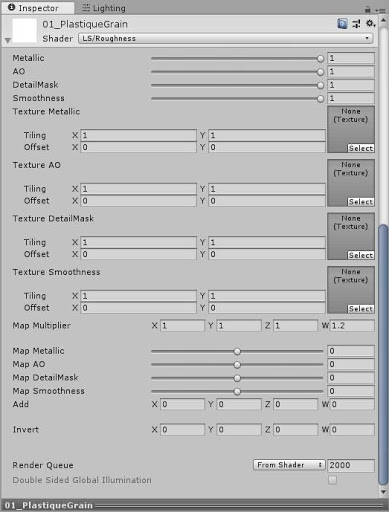Viewport: 389px width, 512px height.
Task: Click the AO value field
Action: click(351, 71)
